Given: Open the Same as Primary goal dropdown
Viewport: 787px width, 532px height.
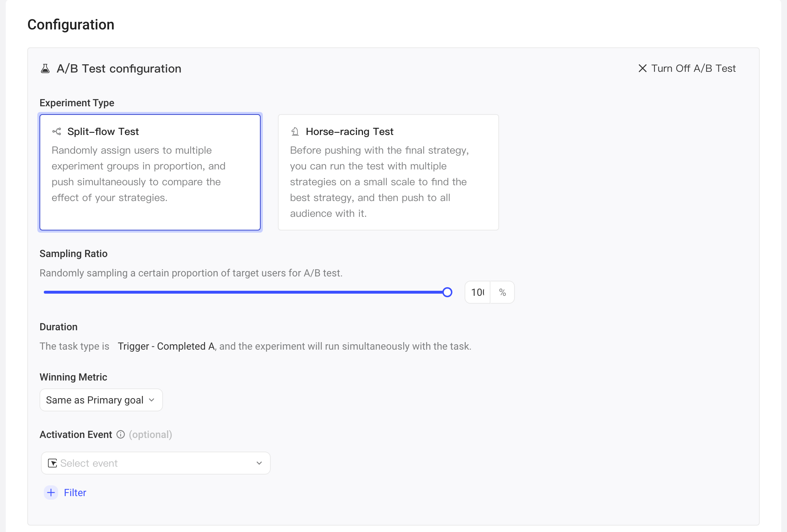Looking at the screenshot, I should (101, 400).
